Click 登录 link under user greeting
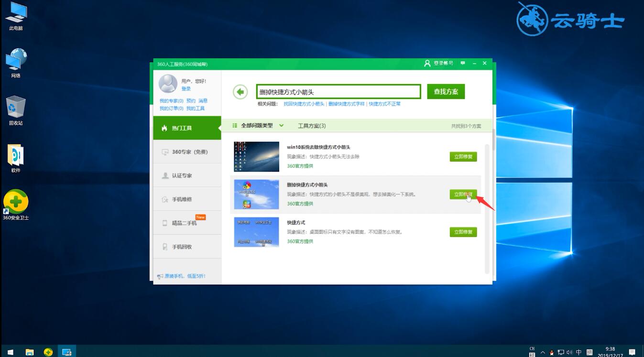644x357 pixels. point(186,89)
